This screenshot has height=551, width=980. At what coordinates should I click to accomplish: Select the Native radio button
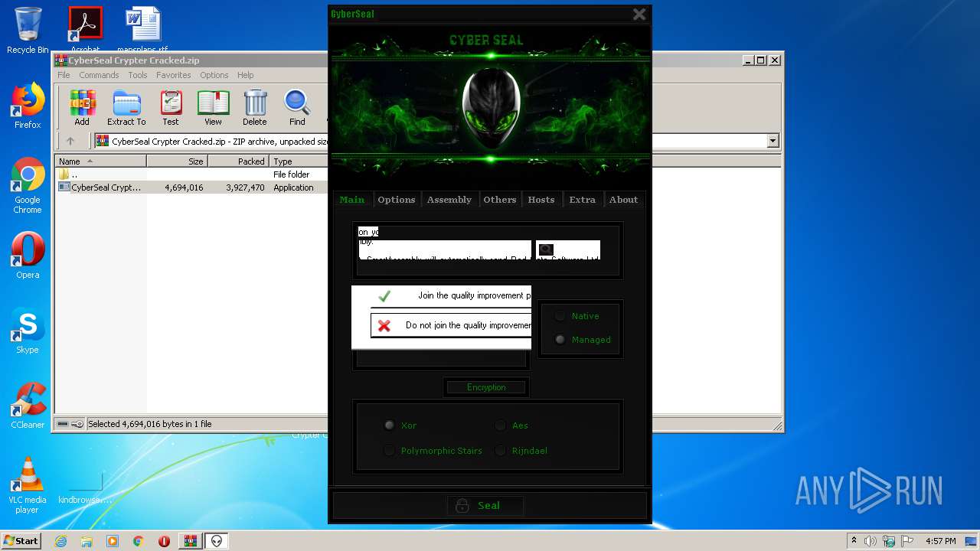(560, 316)
